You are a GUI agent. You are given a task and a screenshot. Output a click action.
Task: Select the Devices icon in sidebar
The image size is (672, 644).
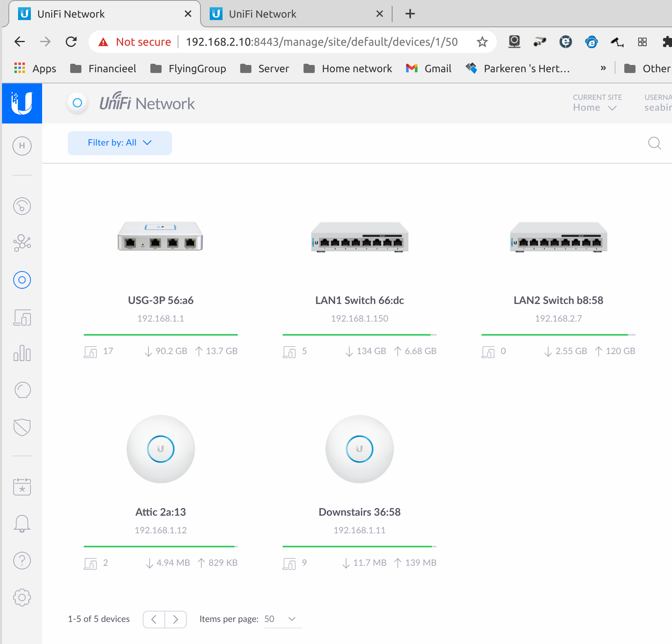(x=22, y=280)
